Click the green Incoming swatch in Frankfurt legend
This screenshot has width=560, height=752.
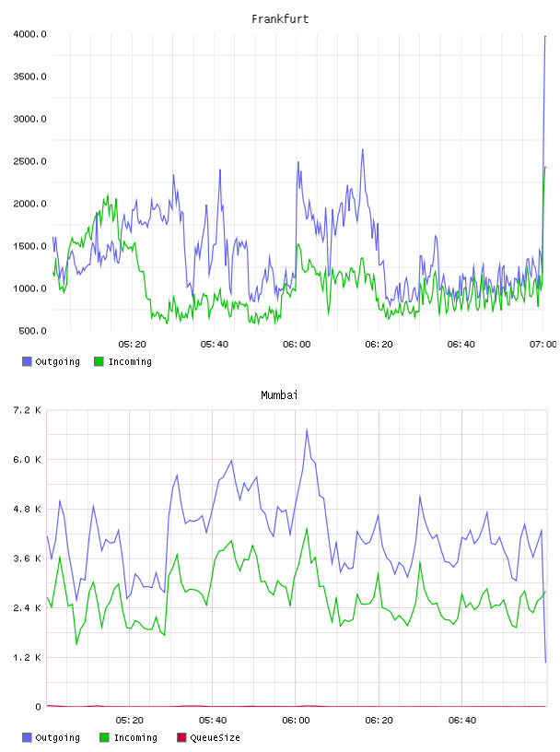coord(99,361)
